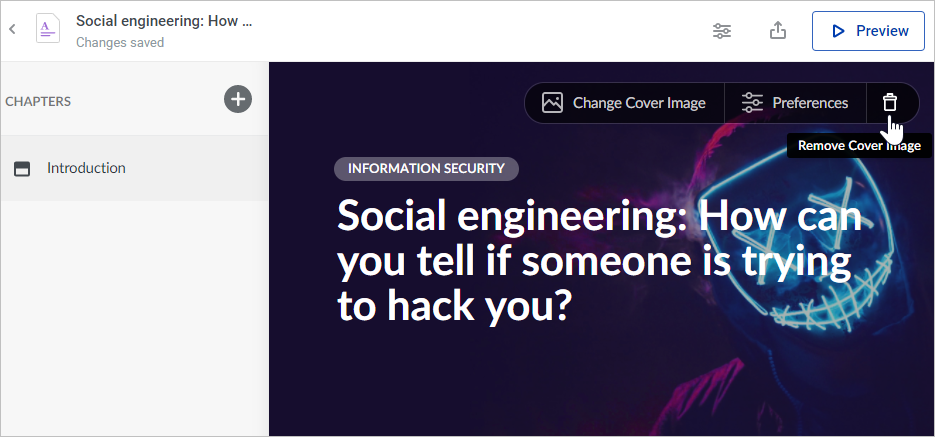The height and width of the screenshot is (437, 935).
Task: Click Change Cover Image button
Action: [624, 103]
